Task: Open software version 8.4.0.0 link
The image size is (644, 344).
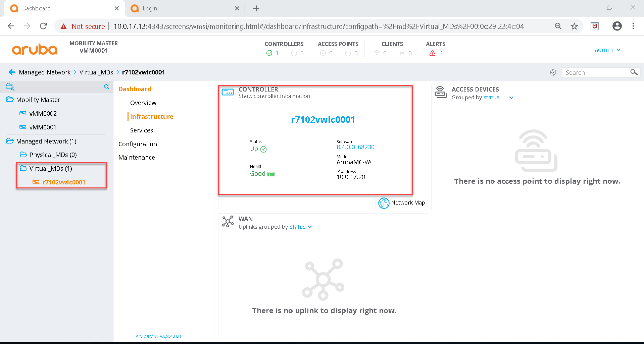Action: [x=346, y=147]
